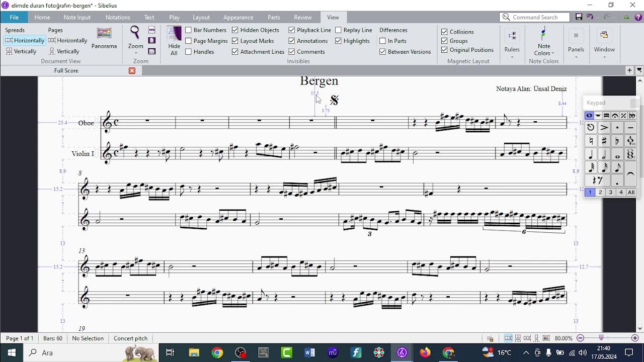Click the Panorama view icon
Viewport: 644px width, 362px height.
point(104,34)
